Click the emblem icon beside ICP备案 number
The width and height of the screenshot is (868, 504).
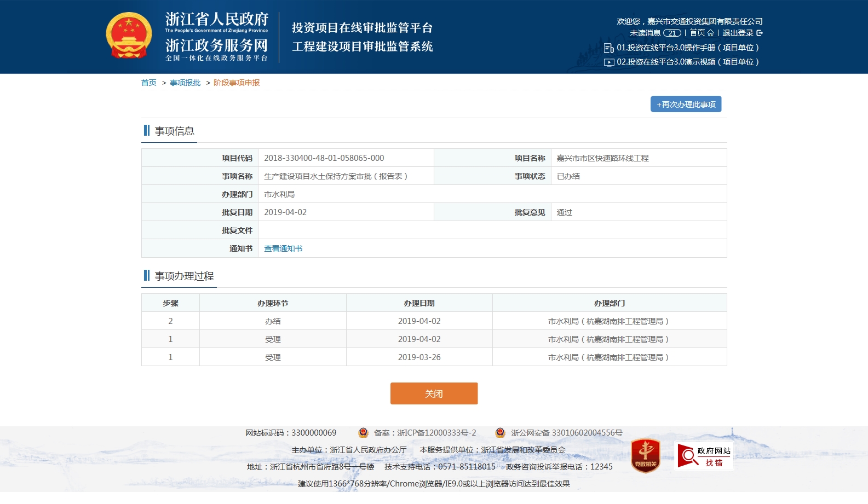pos(363,433)
